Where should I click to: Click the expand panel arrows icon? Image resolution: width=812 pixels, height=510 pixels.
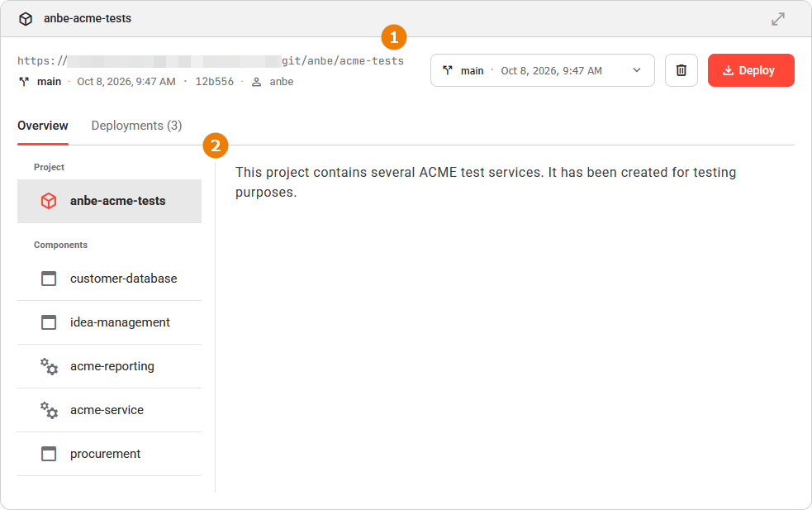[x=778, y=19]
